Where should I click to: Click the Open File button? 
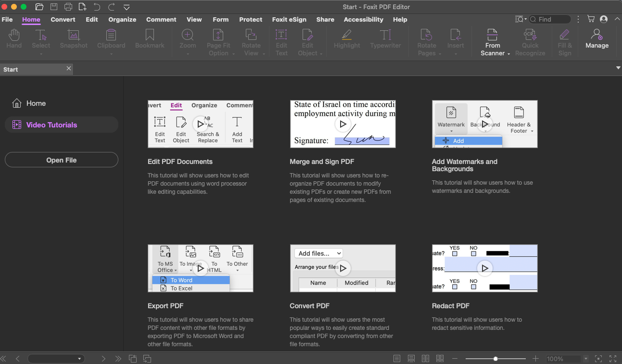coord(62,160)
